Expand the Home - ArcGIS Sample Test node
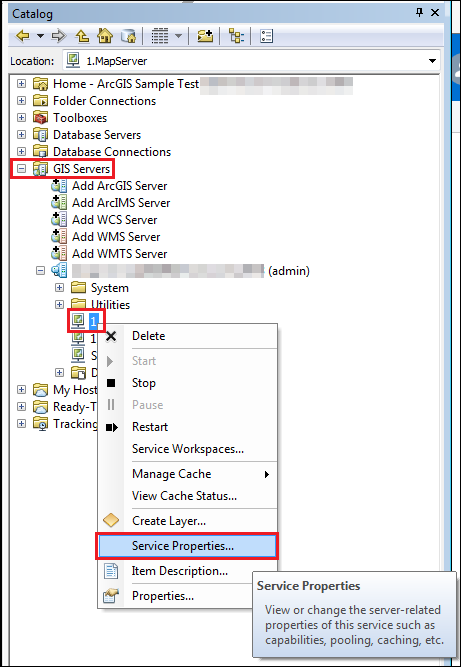Viewport: 461px width, 667px height. pos(21,84)
